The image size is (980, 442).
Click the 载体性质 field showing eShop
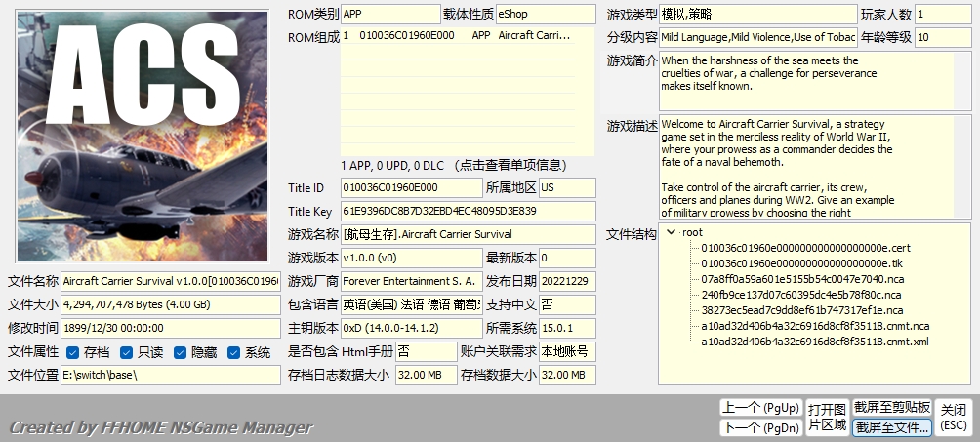click(x=546, y=14)
